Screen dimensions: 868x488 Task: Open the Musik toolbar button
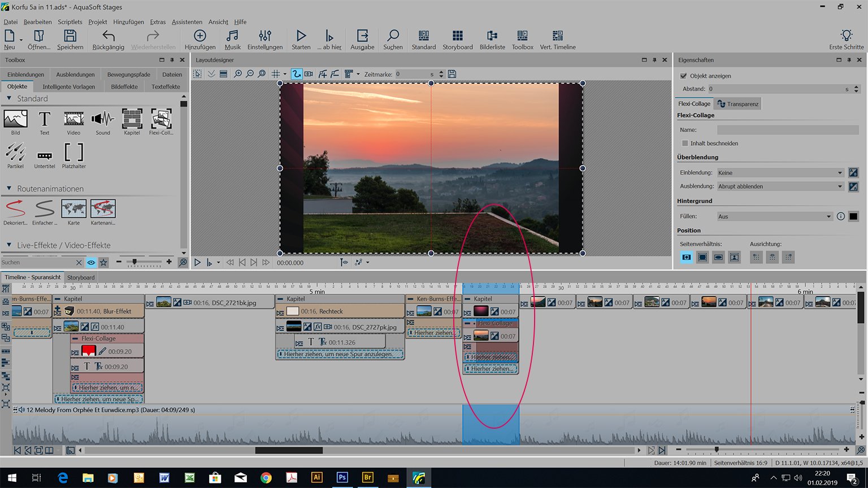[x=232, y=40]
